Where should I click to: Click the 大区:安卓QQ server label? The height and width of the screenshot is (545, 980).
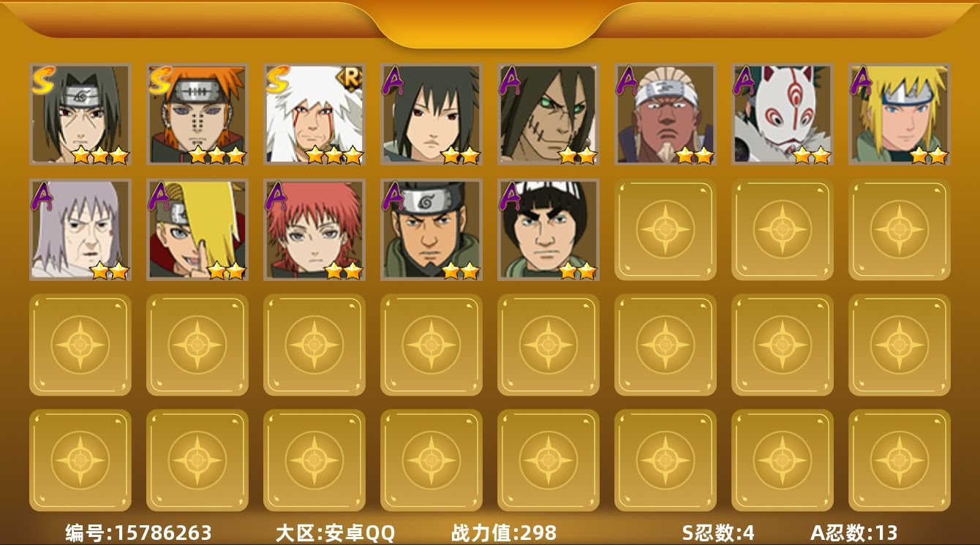tap(335, 533)
